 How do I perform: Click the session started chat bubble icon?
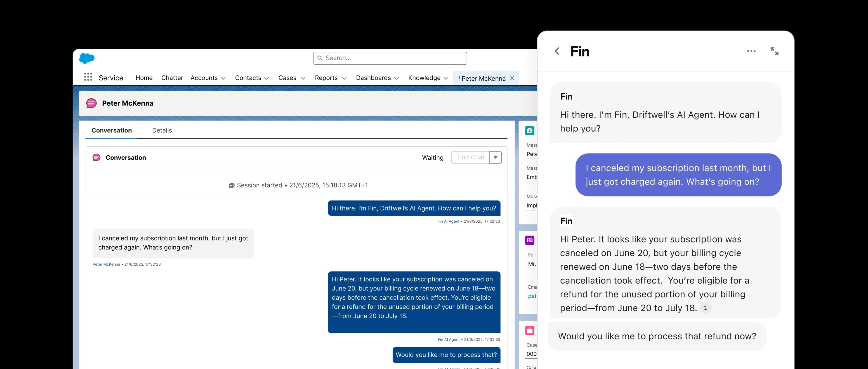click(x=232, y=185)
